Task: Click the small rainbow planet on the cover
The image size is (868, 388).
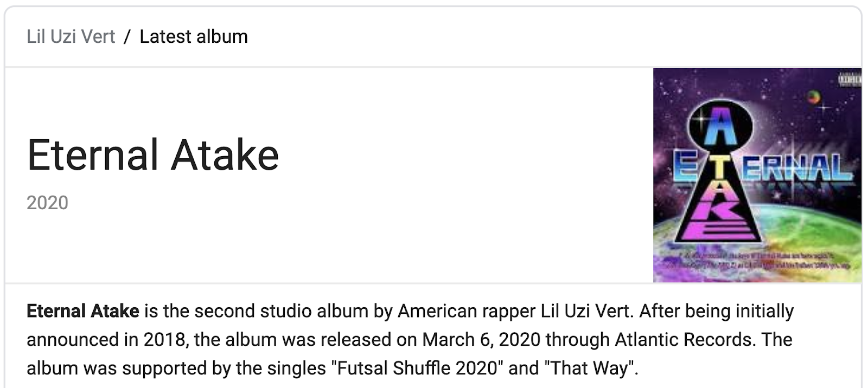Action: (813, 96)
